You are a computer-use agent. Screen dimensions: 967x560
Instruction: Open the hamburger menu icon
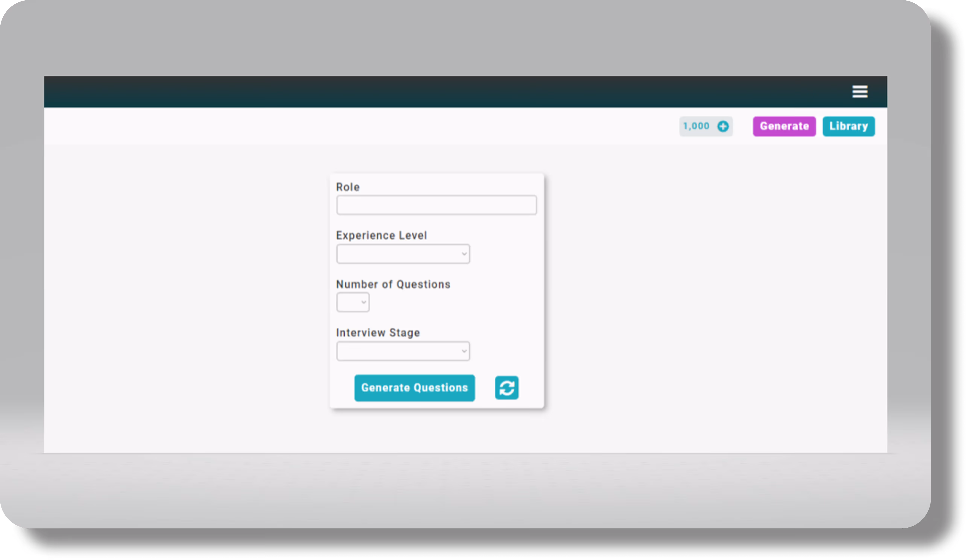click(860, 92)
